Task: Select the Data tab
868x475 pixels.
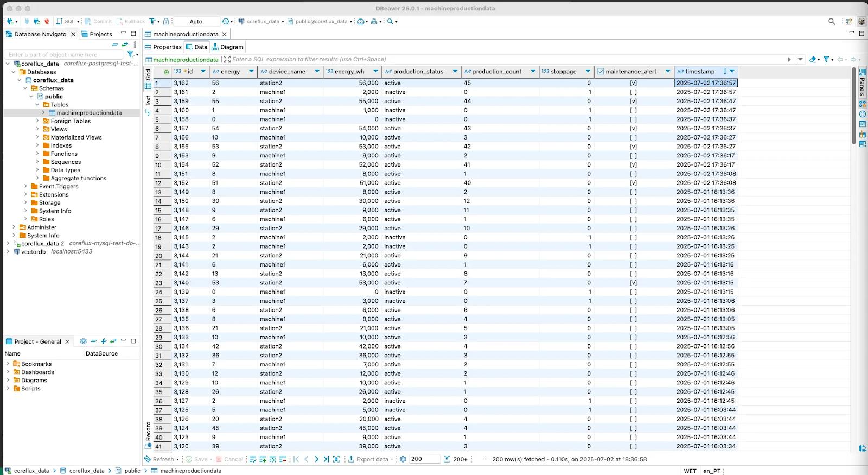Action: 197,47
